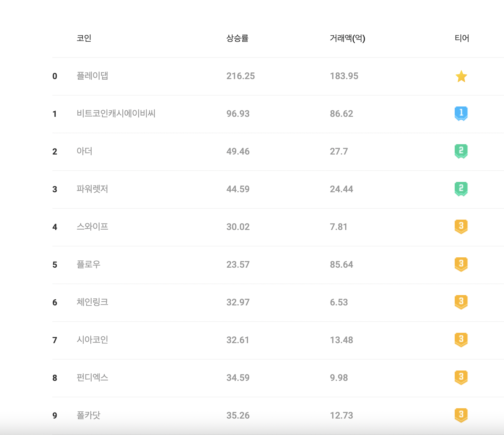
Task: Select the 거래액 value 85.64 for 플로우
Action: tap(341, 265)
